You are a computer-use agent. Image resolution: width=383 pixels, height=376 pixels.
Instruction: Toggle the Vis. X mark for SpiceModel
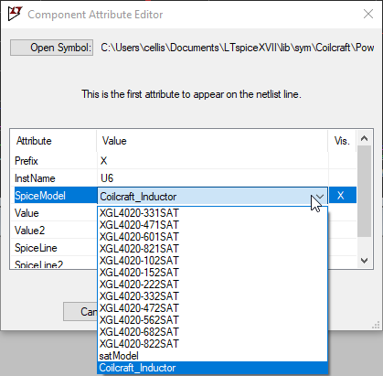[341, 195]
